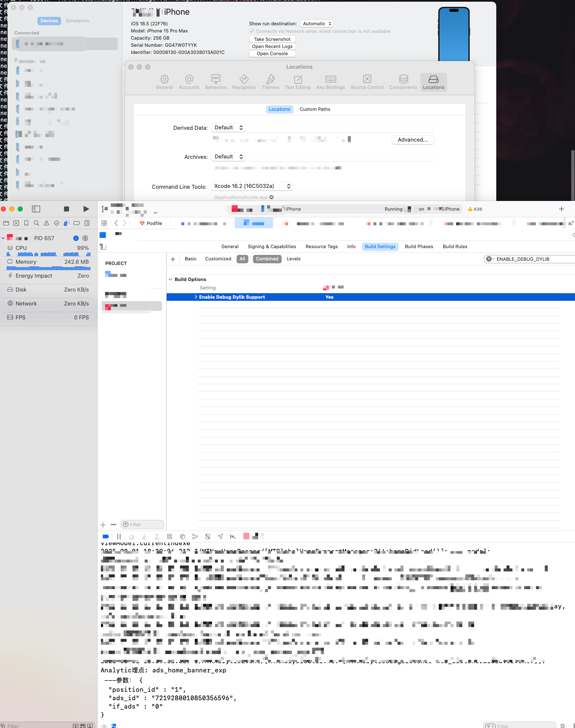575x728 pixels.
Task: Open the Debug navigator spray-can icon
Action: click(67, 223)
